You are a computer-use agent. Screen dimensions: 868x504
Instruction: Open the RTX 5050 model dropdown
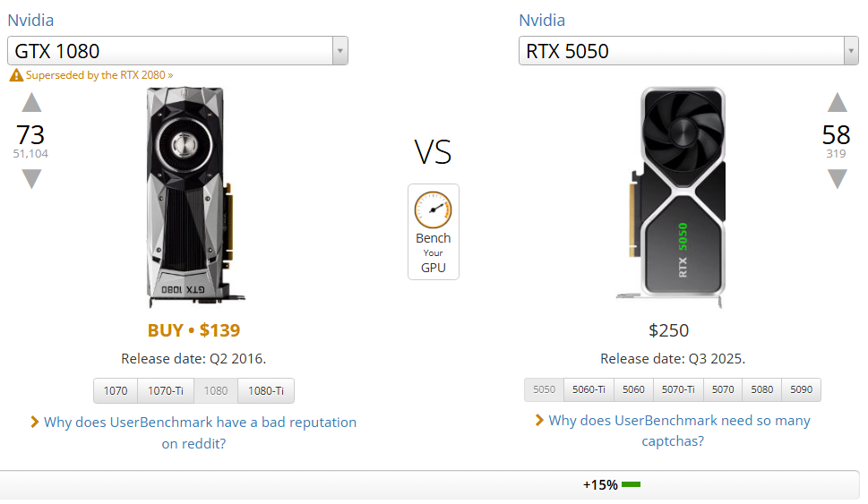click(851, 51)
